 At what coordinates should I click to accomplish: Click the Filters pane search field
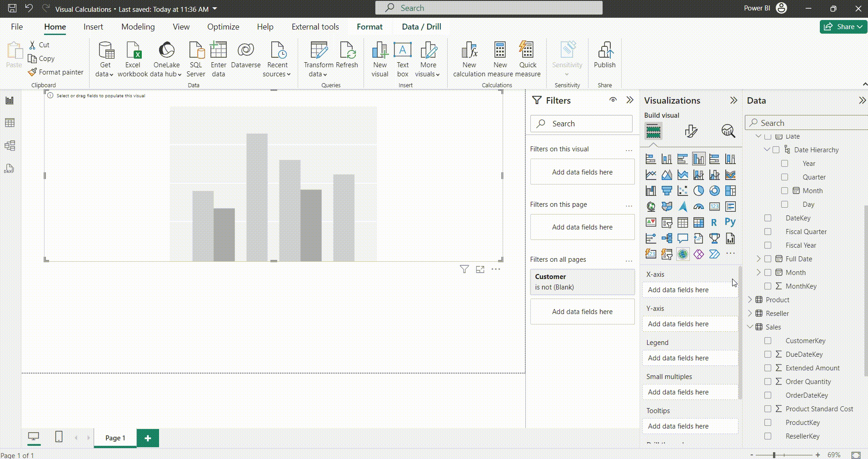coord(582,124)
